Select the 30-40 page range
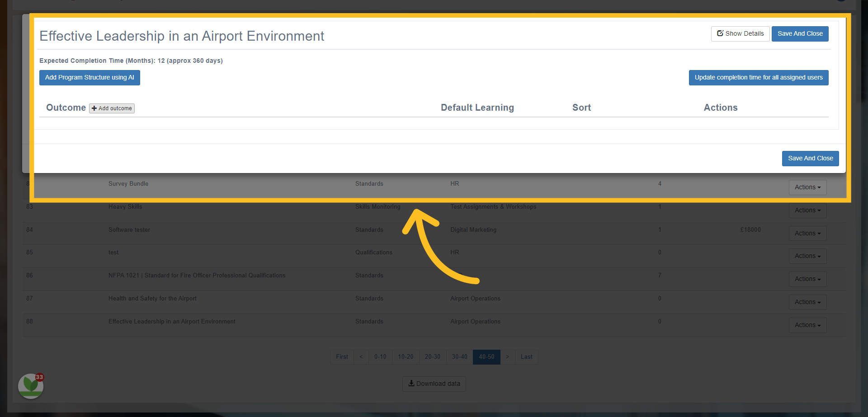Viewport: 868px width, 417px height. coord(460,357)
